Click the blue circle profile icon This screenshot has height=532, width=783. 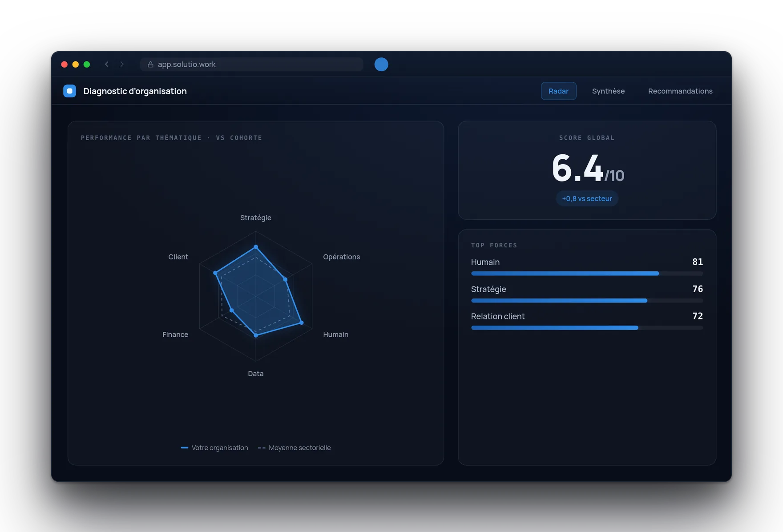point(381,64)
